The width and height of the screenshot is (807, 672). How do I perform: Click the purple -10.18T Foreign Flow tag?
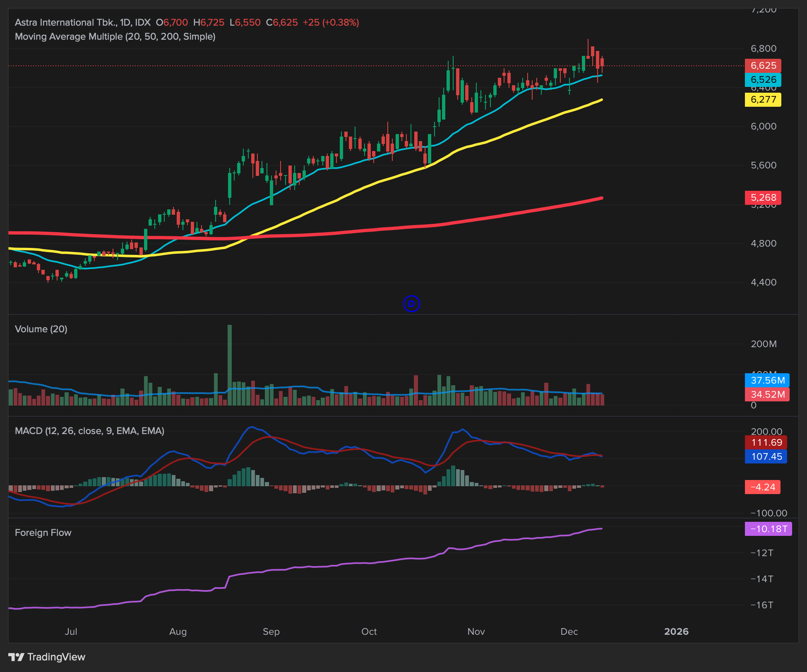click(x=768, y=529)
